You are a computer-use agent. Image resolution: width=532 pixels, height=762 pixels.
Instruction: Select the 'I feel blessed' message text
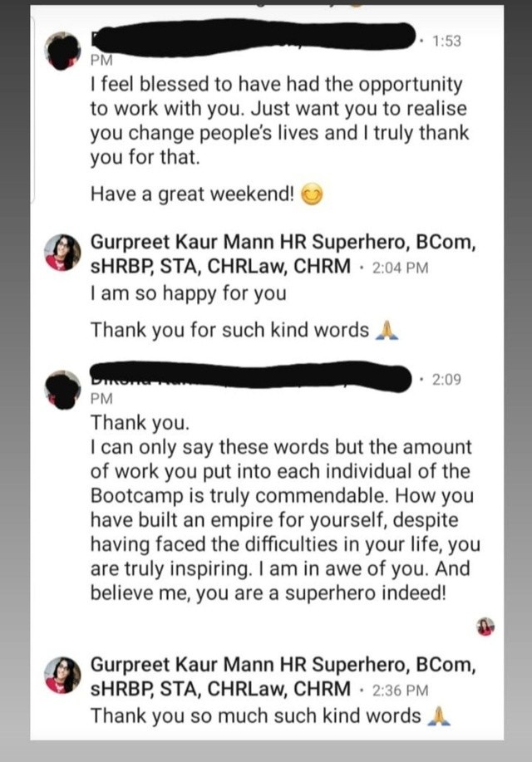279,121
